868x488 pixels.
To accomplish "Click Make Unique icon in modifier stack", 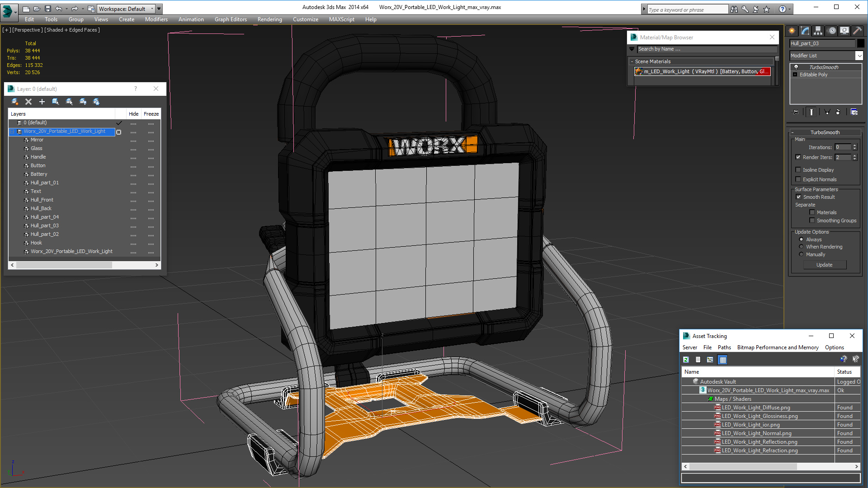I will pyautogui.click(x=827, y=112).
